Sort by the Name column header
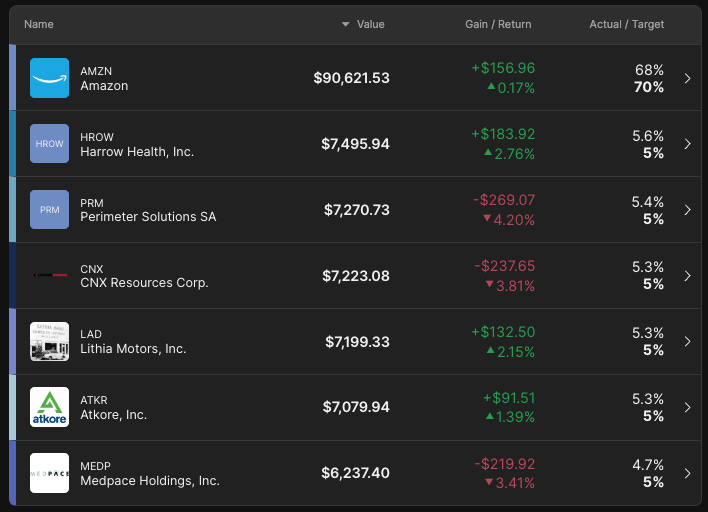 (x=39, y=24)
